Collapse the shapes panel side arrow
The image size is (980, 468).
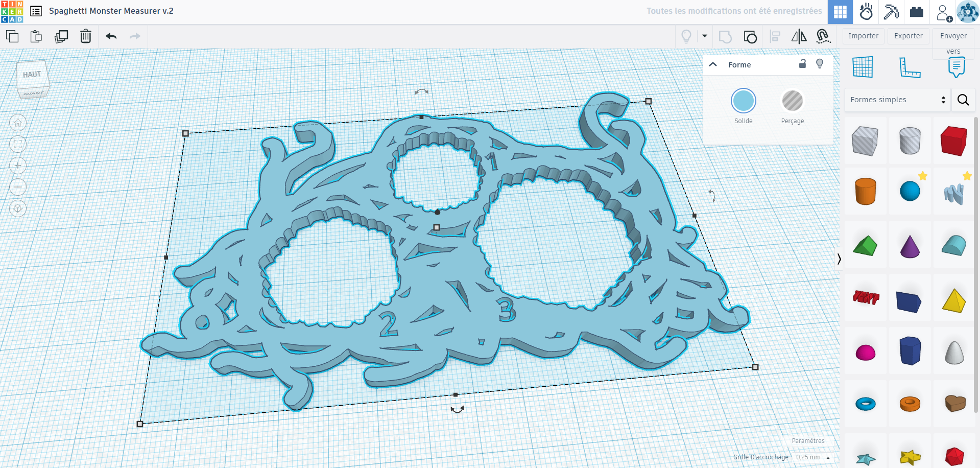(x=839, y=259)
